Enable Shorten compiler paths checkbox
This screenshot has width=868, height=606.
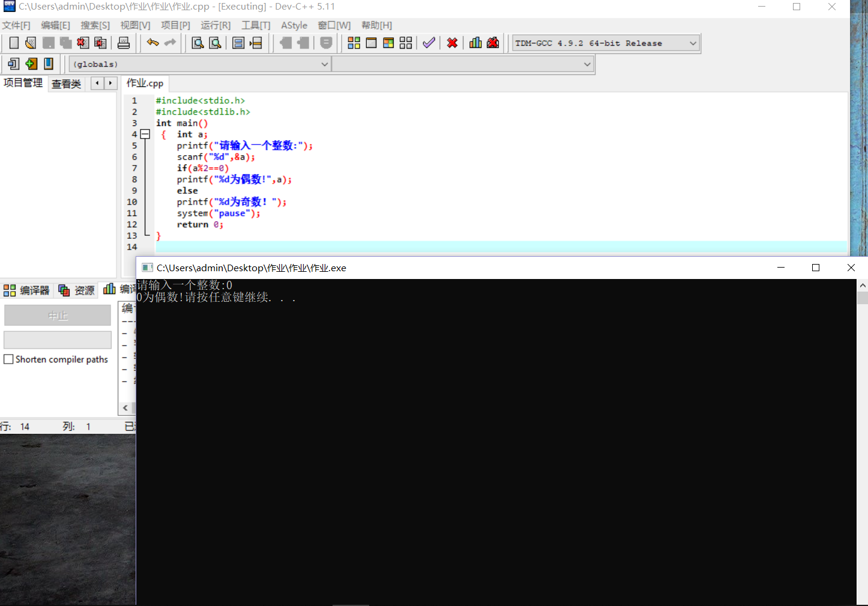[x=9, y=359]
